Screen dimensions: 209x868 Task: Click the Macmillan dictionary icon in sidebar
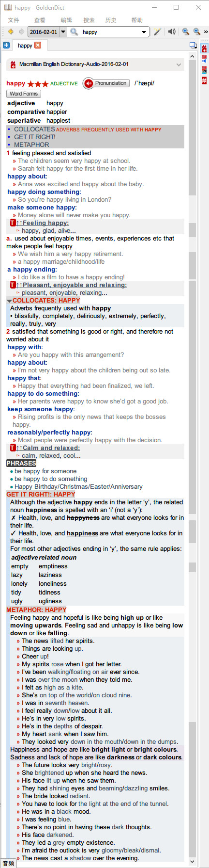click(x=205, y=49)
